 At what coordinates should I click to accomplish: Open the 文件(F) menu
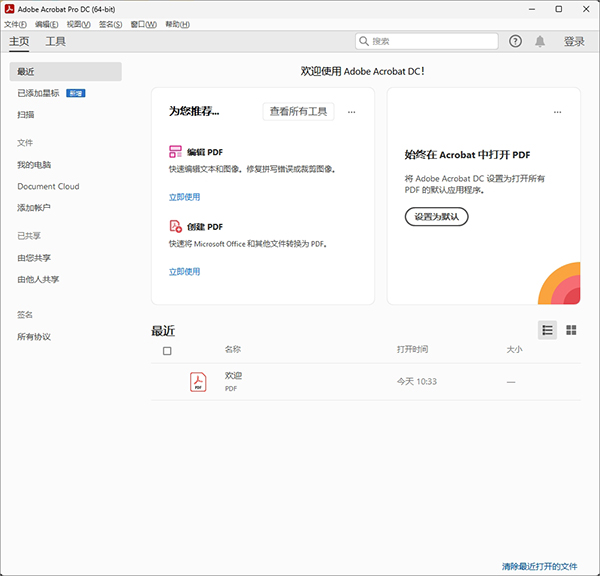pyautogui.click(x=15, y=24)
